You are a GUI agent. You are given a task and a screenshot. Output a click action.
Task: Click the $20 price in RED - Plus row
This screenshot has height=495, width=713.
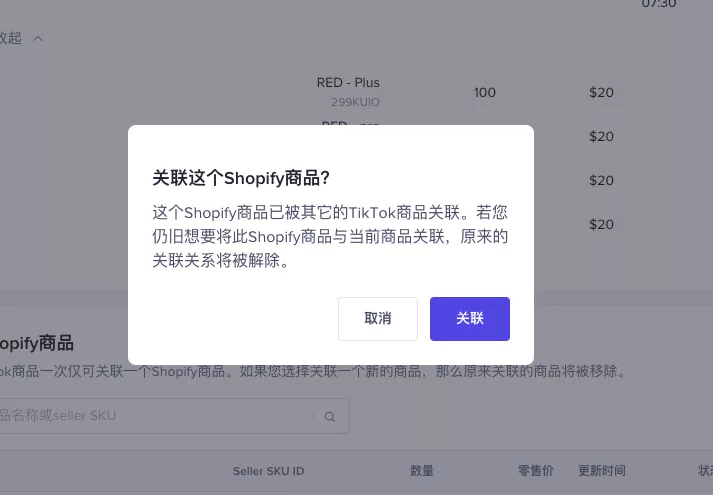601,93
